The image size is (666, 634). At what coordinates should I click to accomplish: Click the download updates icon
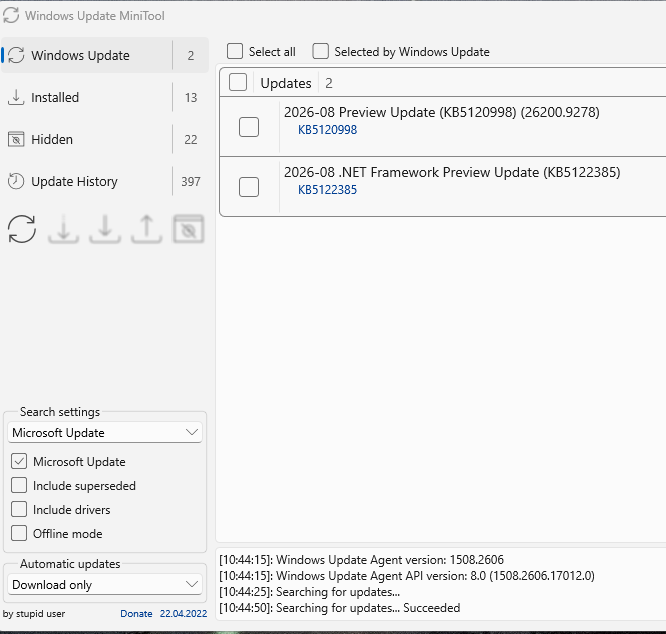click(63, 229)
